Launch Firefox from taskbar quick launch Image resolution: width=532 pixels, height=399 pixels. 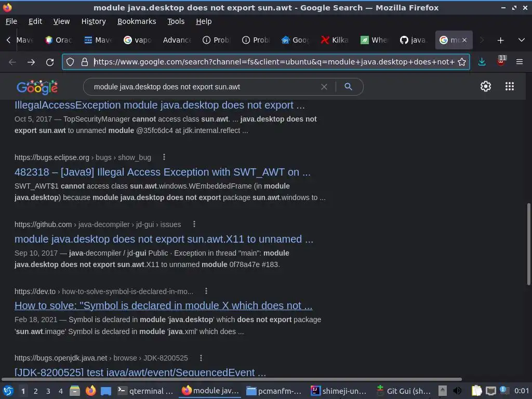[x=90, y=391]
